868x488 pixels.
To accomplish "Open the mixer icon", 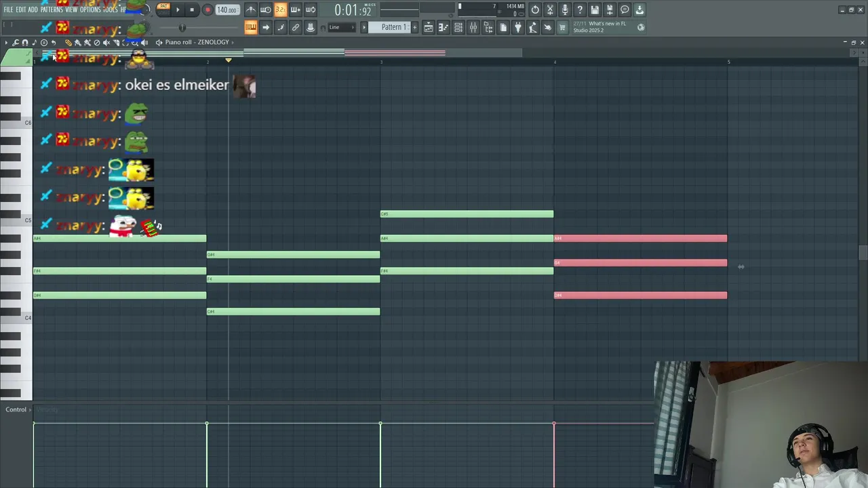I will (x=473, y=27).
